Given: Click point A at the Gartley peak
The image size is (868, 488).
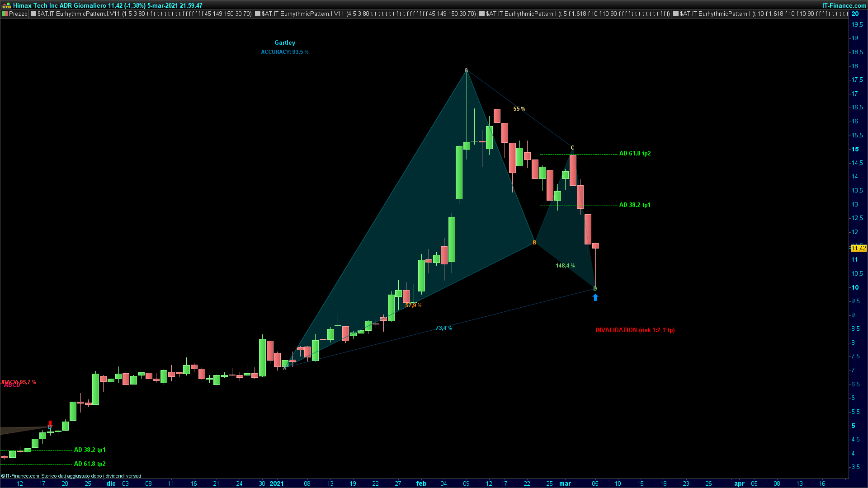Looking at the screenshot, I should coord(466,70).
